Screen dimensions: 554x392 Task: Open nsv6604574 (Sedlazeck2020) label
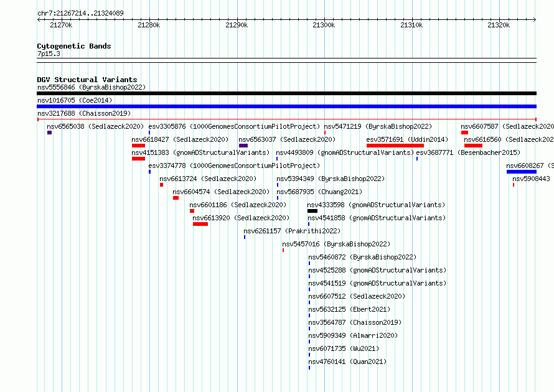pos(221,192)
